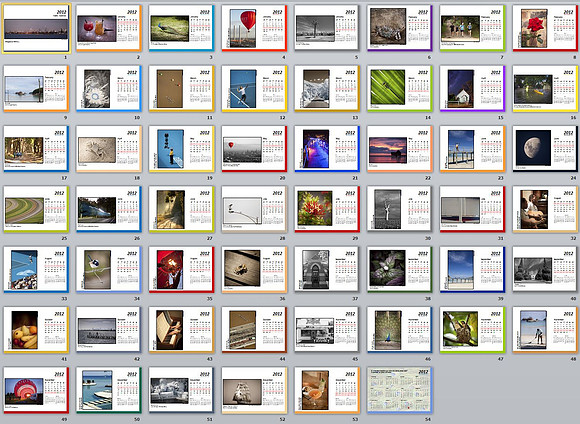Viewport: 580px width, 424px height.
Task: Select slide 9 calm seascape photo
Action: click(x=36, y=89)
